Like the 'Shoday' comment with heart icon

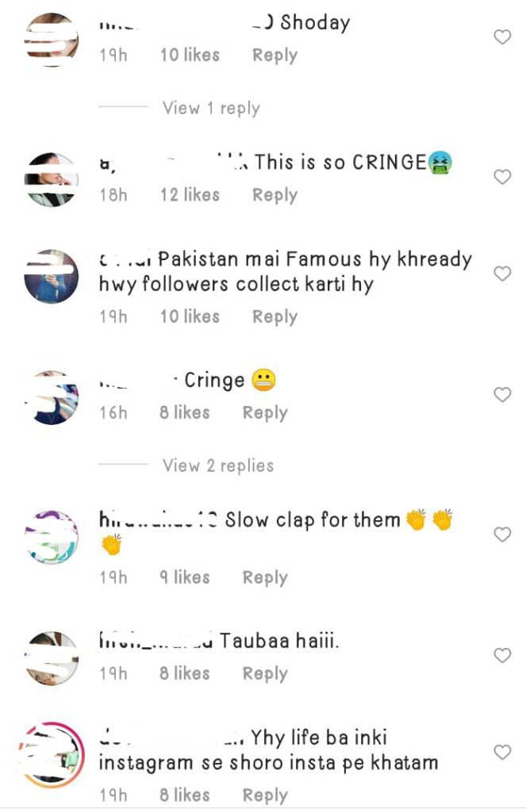(502, 36)
